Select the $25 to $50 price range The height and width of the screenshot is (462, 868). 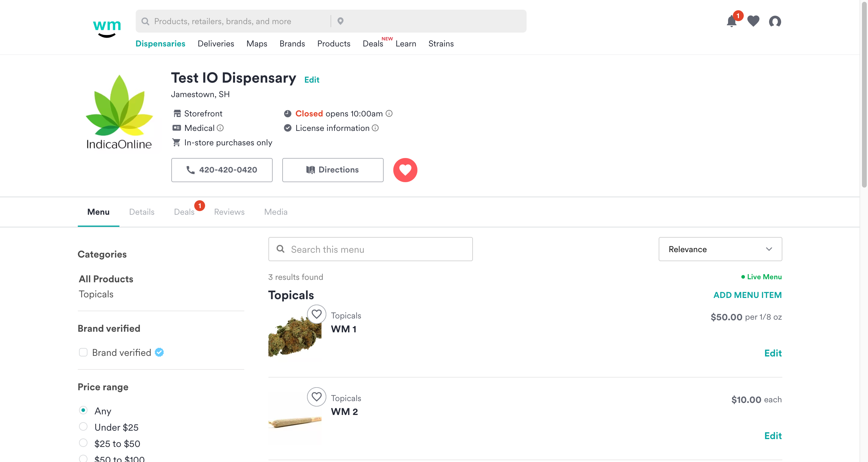tap(83, 443)
